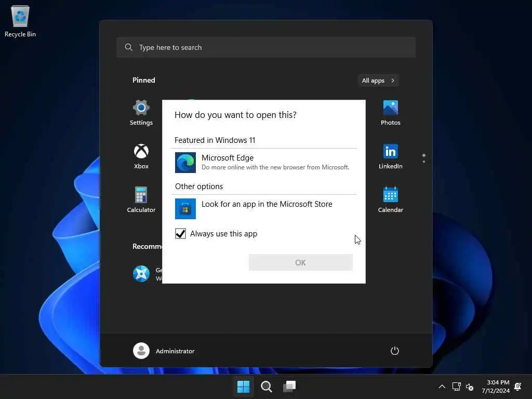This screenshot has width=532, height=399.
Task: Choose Look for an app in Microsoft Store
Action: point(264,208)
